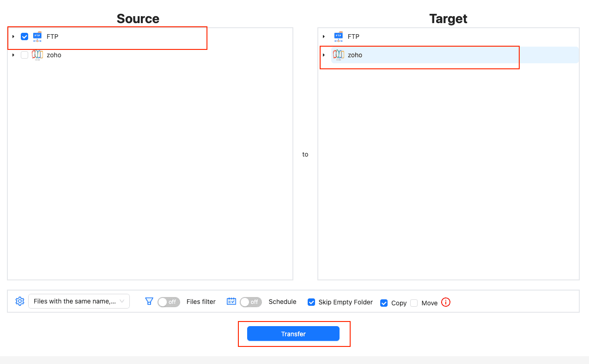Click the FTP icon in Target panel
This screenshot has width=589, height=364.
pyautogui.click(x=339, y=36)
